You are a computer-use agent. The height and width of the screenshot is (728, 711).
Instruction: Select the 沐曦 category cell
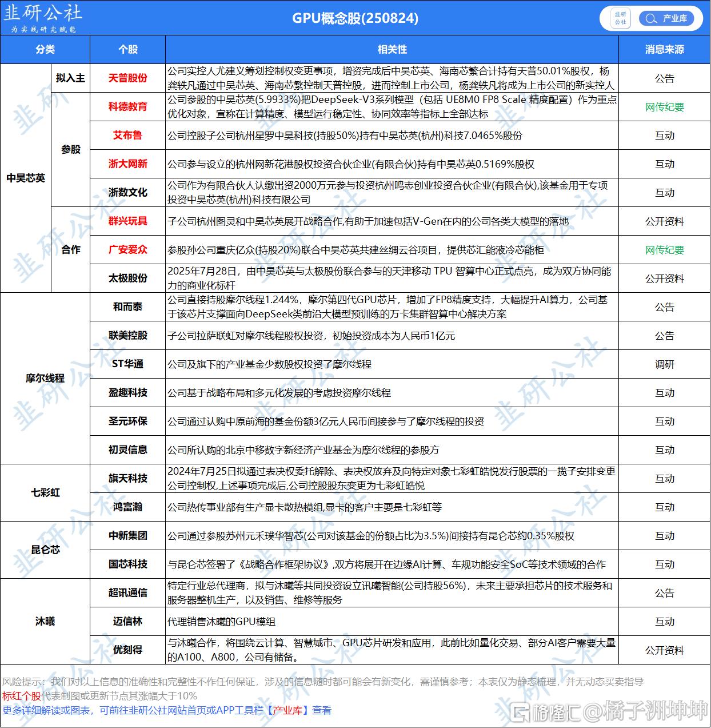(x=45, y=621)
